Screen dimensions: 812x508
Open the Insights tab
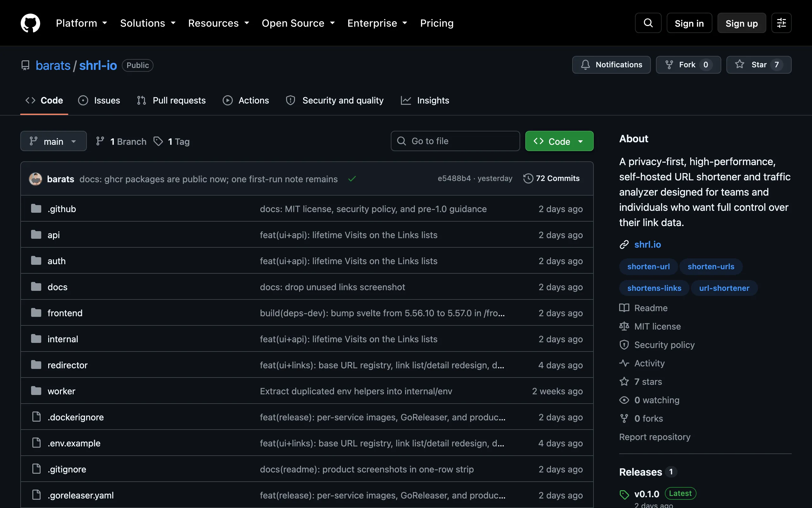[425, 100]
